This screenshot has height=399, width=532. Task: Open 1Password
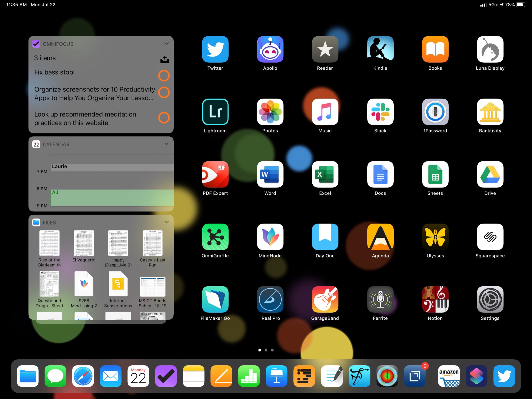(x=435, y=112)
